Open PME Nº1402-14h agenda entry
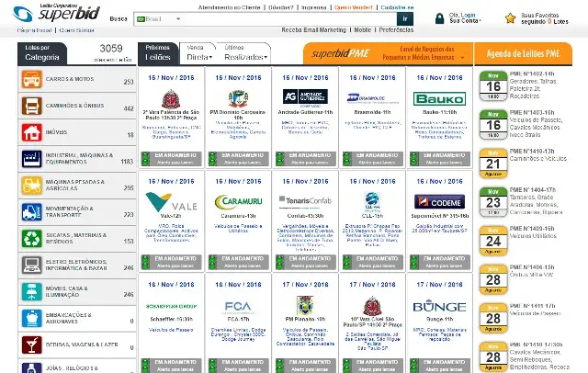The width and height of the screenshot is (588, 373). 532,73
